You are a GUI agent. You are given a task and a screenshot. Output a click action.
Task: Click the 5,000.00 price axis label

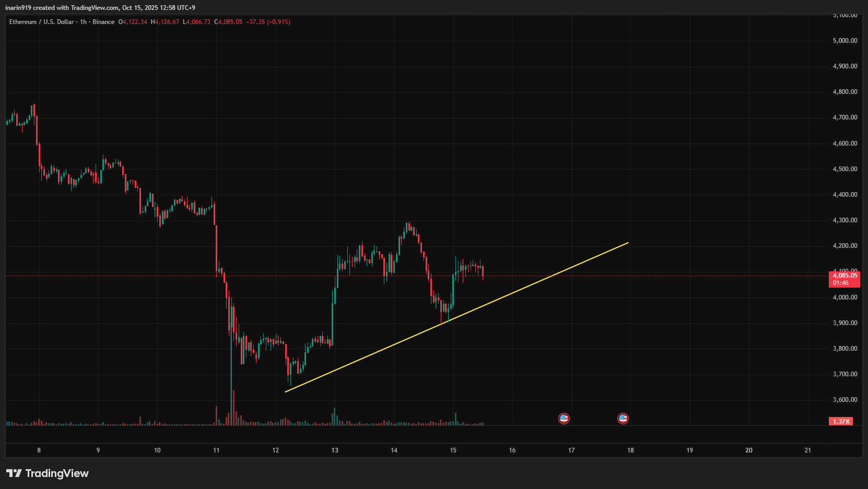[x=844, y=41]
